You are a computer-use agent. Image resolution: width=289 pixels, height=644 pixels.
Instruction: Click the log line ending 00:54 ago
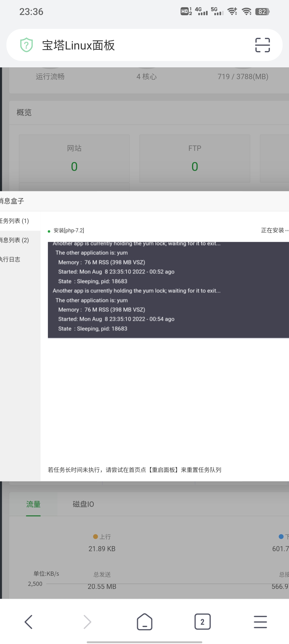click(116, 319)
